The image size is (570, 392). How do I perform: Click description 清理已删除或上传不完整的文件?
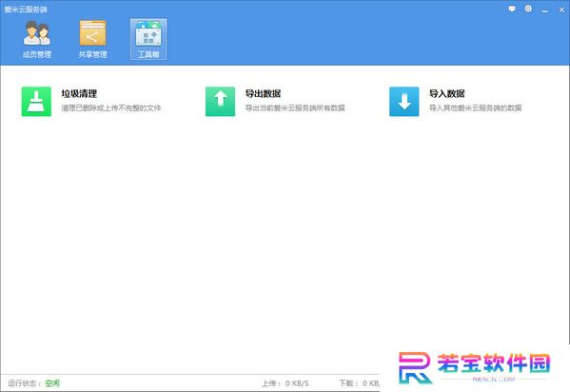(x=111, y=108)
